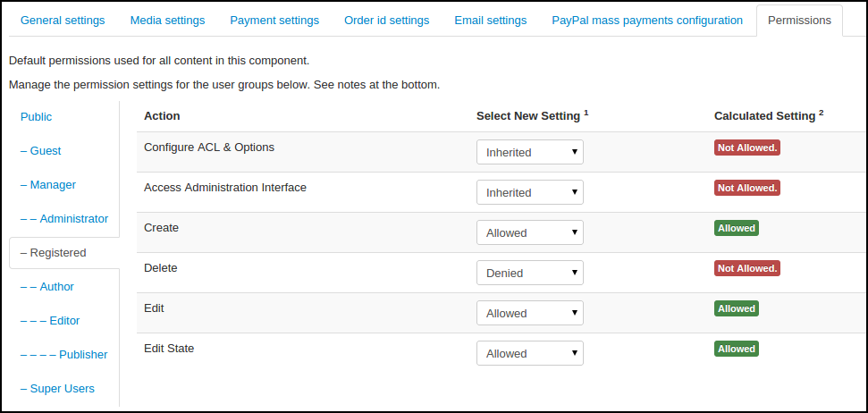Open the Payment settings tab
868x413 pixels.
point(274,21)
